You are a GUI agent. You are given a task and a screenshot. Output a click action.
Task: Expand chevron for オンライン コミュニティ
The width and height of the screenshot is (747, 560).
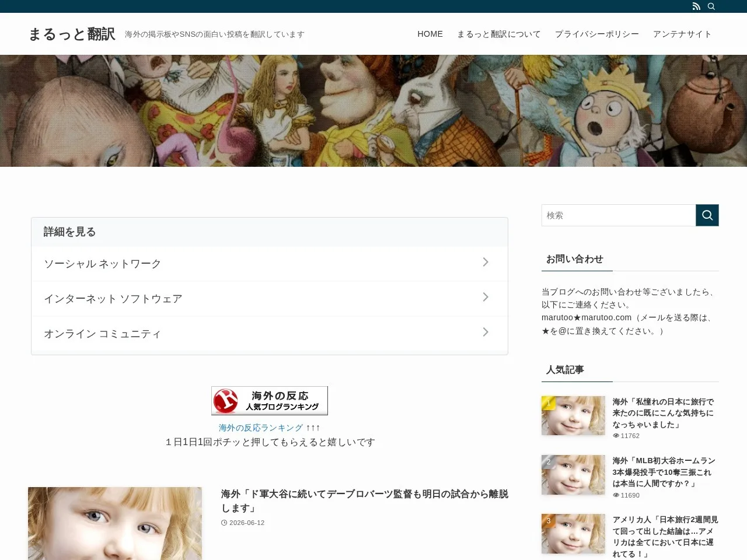[x=486, y=332]
